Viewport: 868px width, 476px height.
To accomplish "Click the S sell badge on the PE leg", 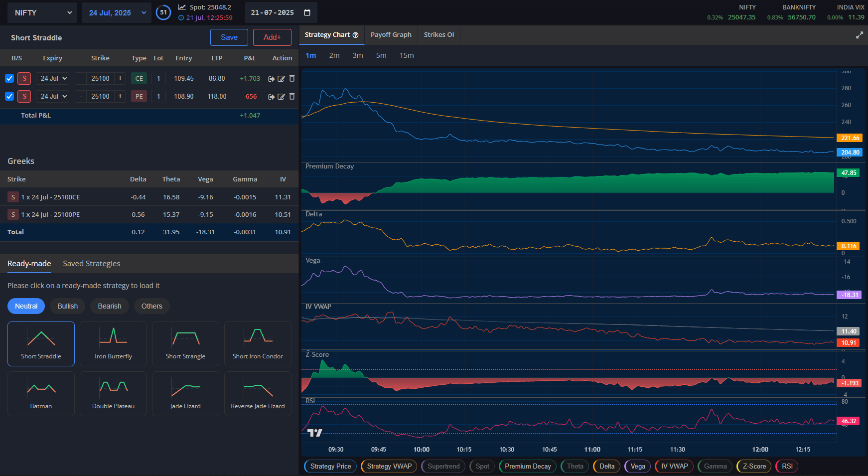I will pos(24,96).
